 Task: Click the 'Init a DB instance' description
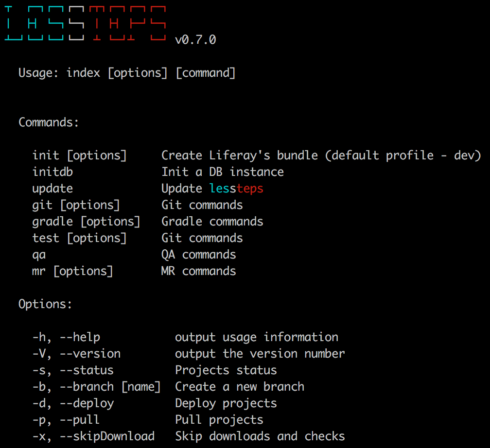(223, 172)
